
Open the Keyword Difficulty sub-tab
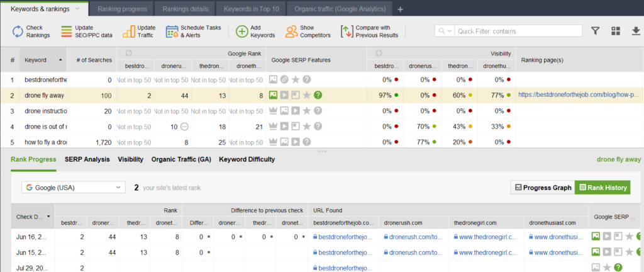(x=247, y=159)
